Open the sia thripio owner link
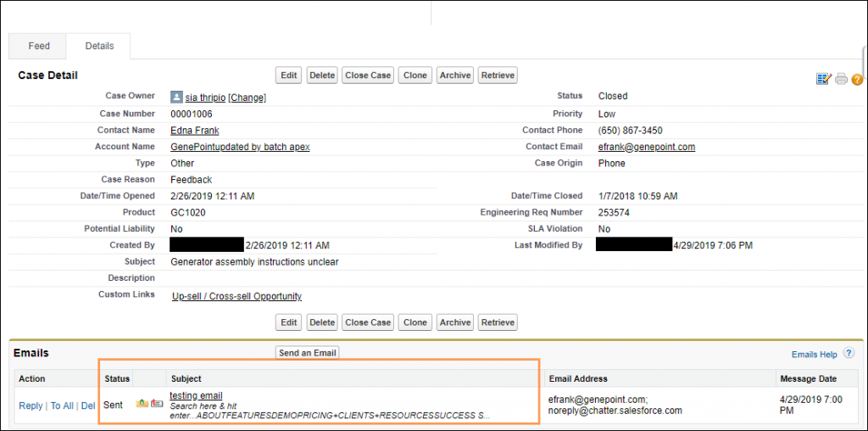 tap(205, 98)
